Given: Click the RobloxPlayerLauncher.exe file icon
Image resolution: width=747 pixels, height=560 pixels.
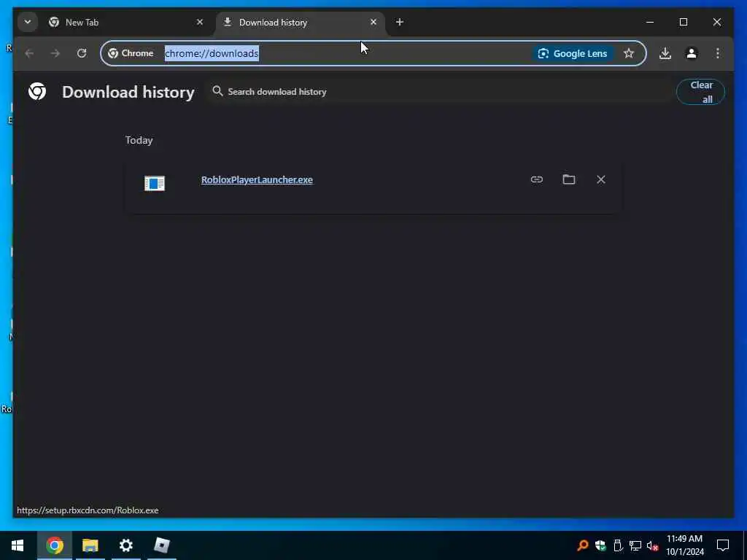Looking at the screenshot, I should pyautogui.click(x=155, y=183).
